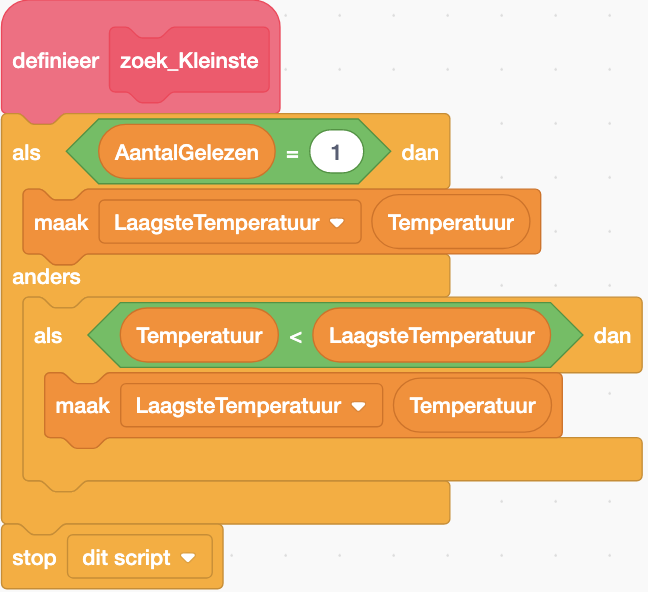Screen dimensions: 648x592
Task: Click the 'stop' block label
Action: pos(34,558)
